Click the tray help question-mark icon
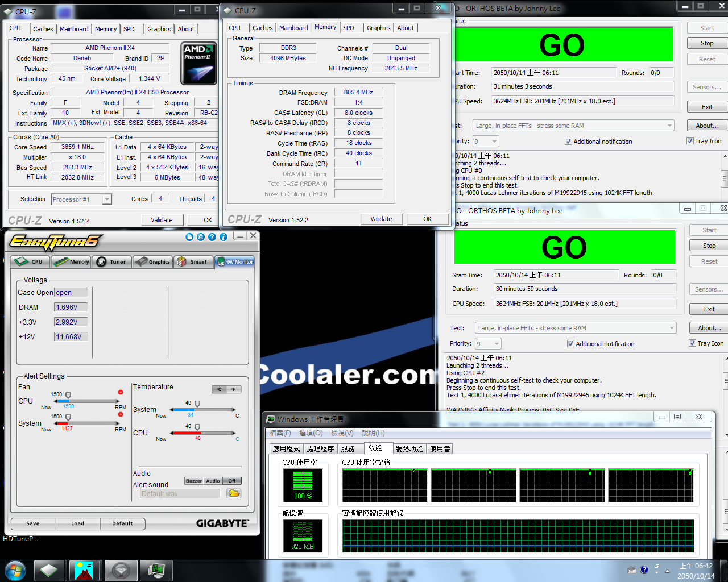The height and width of the screenshot is (582, 728). (x=644, y=569)
